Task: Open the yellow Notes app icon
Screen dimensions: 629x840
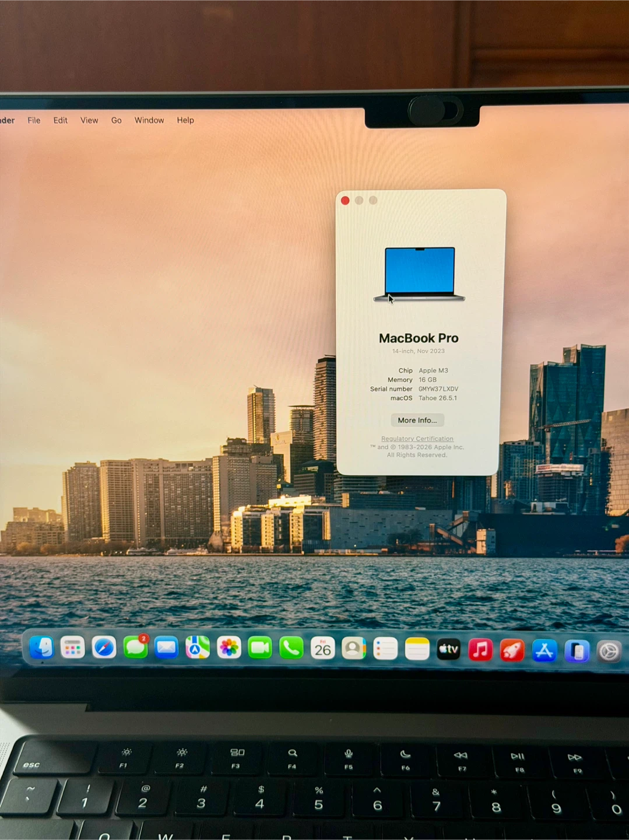Action: [417, 650]
